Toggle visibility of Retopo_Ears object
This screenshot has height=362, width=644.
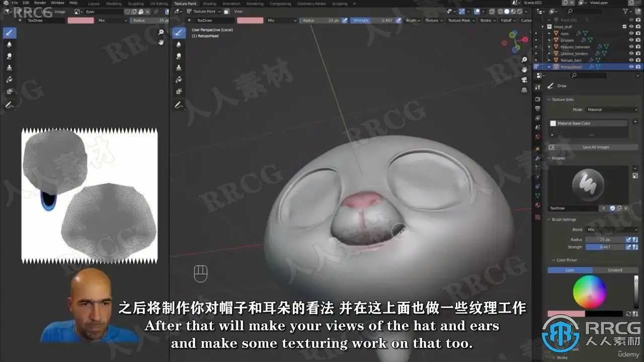point(631,60)
